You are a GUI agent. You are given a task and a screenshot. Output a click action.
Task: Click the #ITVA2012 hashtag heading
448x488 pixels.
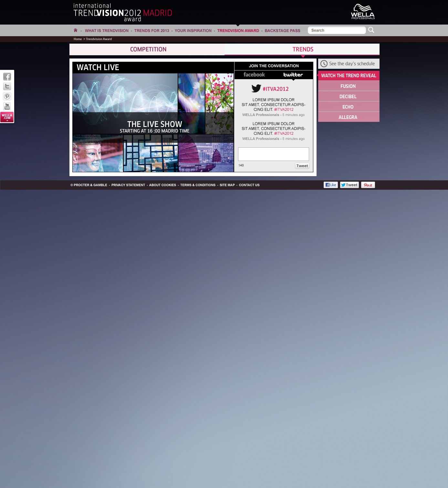[x=276, y=89]
